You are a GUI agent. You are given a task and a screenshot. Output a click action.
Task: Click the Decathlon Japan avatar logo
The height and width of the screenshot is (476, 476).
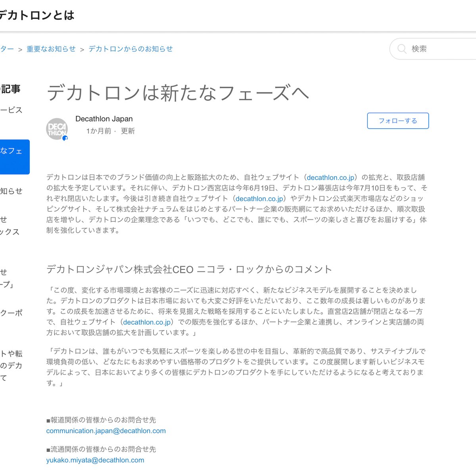[57, 129]
